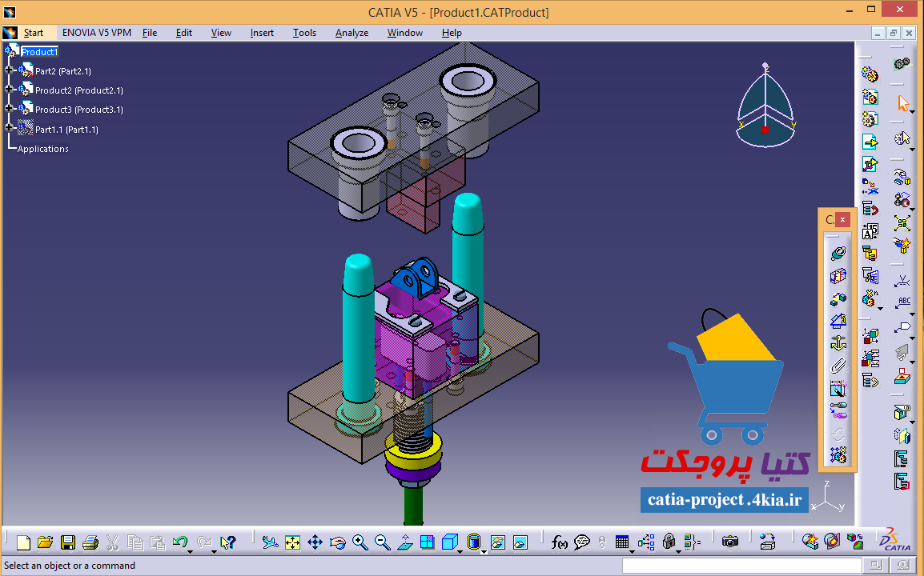Open the ENOVIA V5 VPM menu
Screen dimensions: 924x576
(x=97, y=32)
